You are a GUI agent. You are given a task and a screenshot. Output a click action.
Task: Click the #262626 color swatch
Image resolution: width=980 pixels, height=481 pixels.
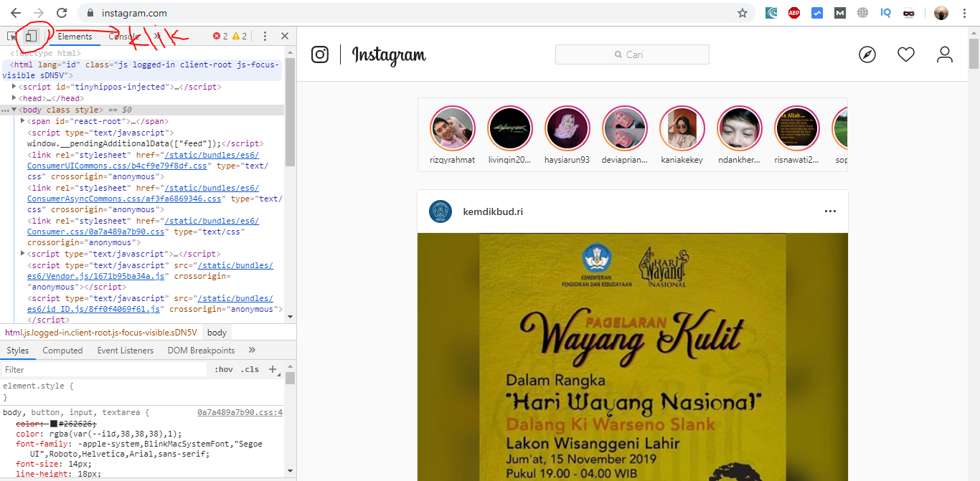coord(54,424)
